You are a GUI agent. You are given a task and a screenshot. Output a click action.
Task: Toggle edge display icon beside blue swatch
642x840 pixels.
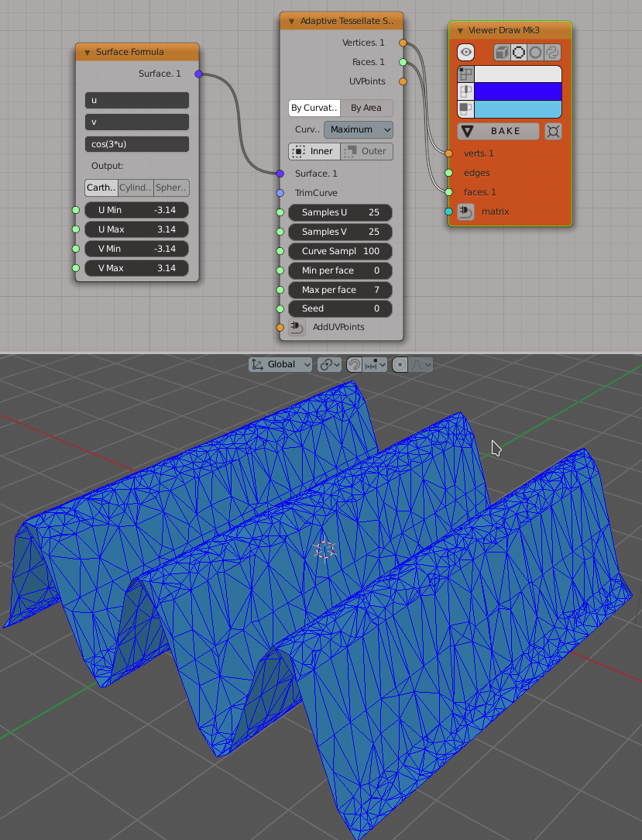pyautogui.click(x=466, y=91)
